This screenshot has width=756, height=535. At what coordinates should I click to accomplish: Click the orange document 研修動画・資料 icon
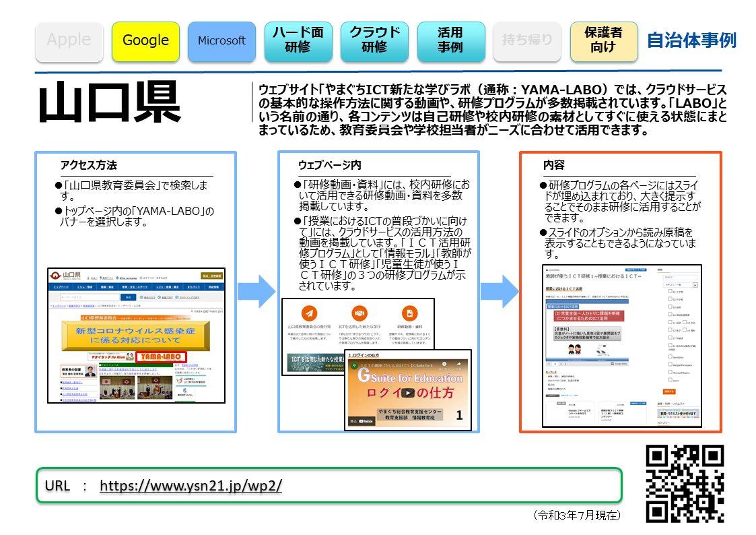[x=409, y=313]
